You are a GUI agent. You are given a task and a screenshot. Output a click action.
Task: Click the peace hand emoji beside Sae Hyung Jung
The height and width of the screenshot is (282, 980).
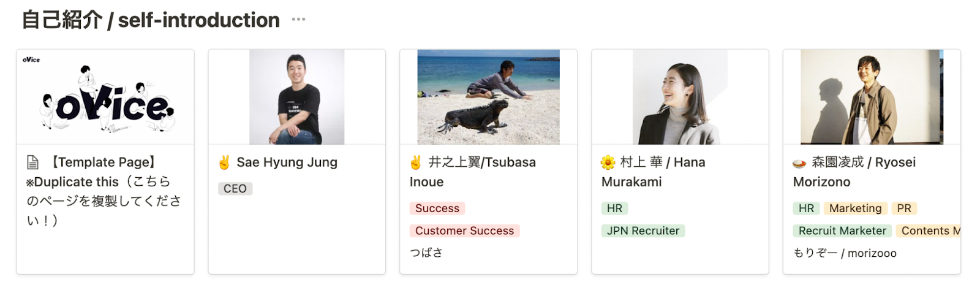(x=224, y=162)
